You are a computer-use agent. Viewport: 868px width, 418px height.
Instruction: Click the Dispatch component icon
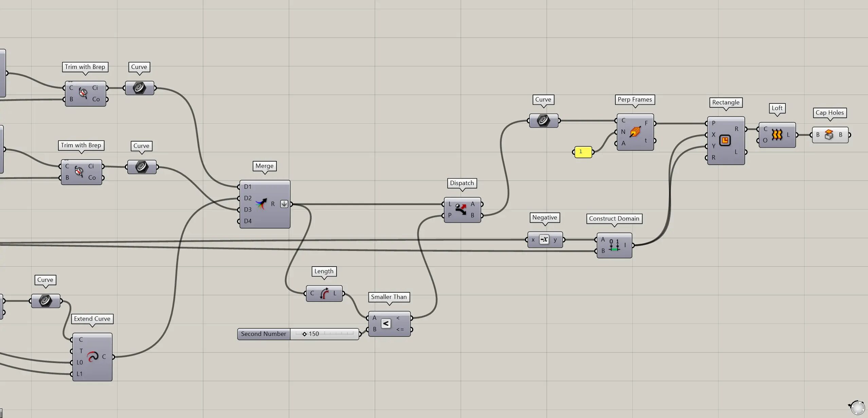[x=461, y=210]
